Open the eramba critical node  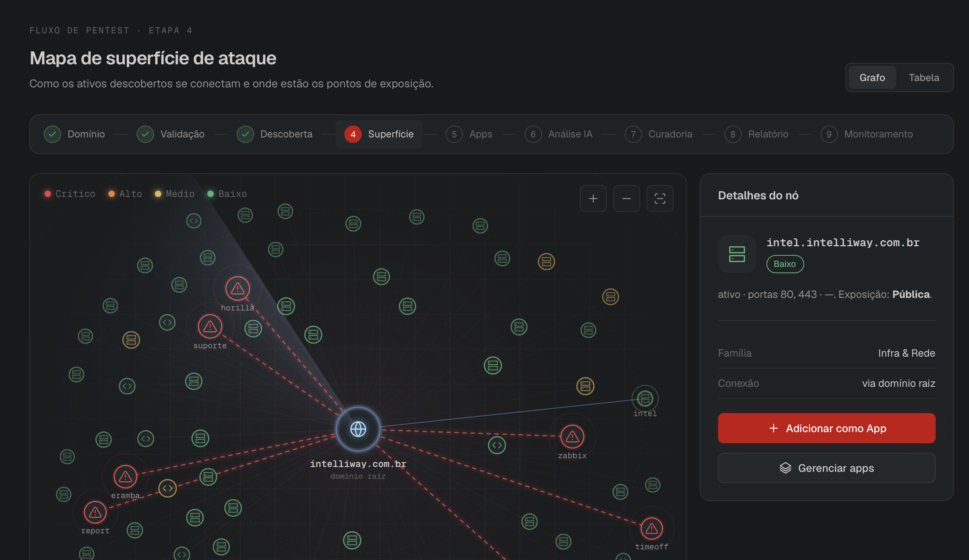tap(125, 476)
